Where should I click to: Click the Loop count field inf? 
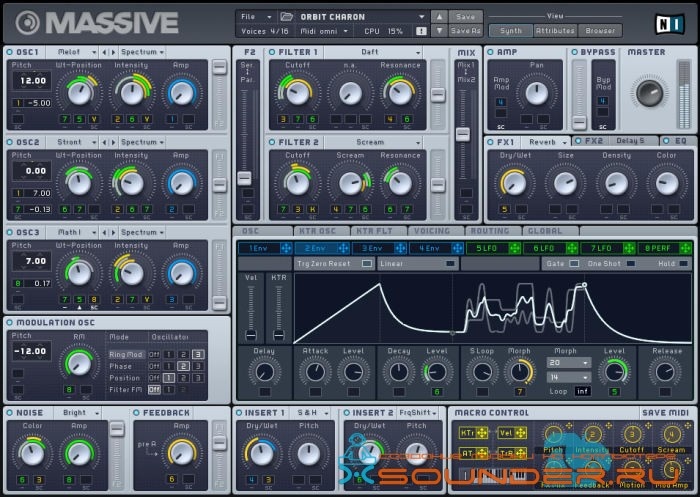click(x=583, y=392)
